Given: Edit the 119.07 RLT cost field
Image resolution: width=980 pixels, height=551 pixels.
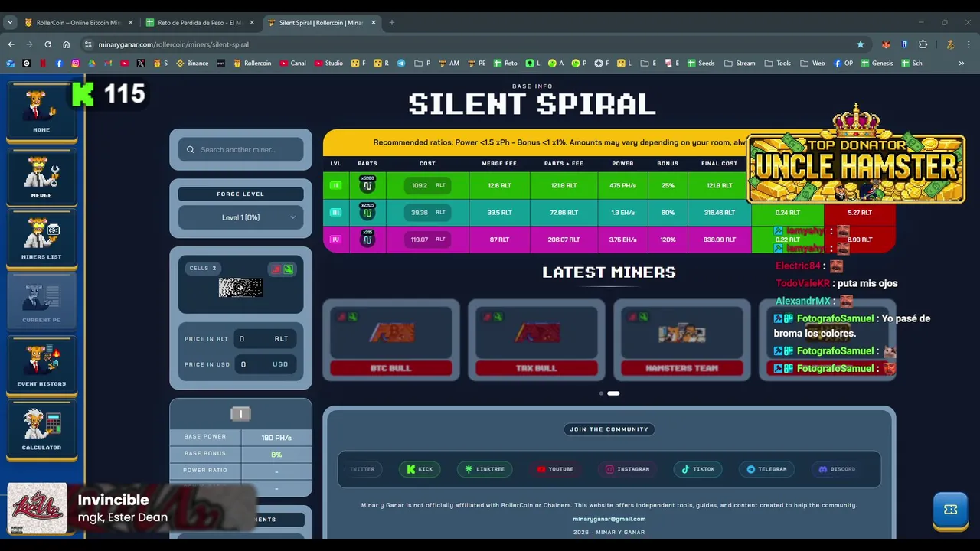Looking at the screenshot, I should pyautogui.click(x=428, y=240).
